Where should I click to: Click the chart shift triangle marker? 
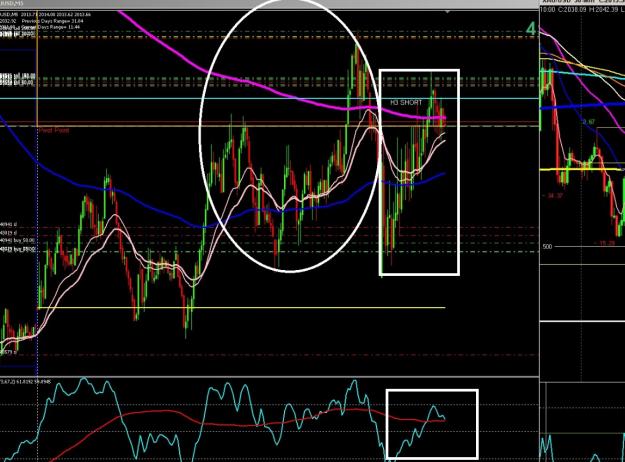448,12
